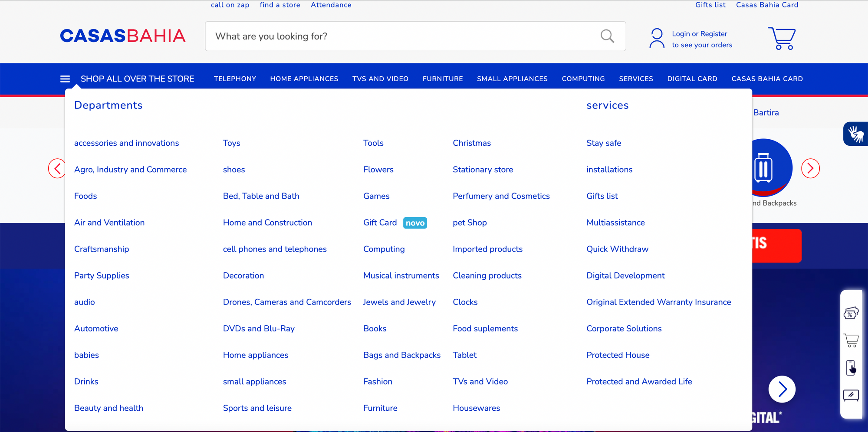
Task: Click Stay safe service
Action: (604, 143)
